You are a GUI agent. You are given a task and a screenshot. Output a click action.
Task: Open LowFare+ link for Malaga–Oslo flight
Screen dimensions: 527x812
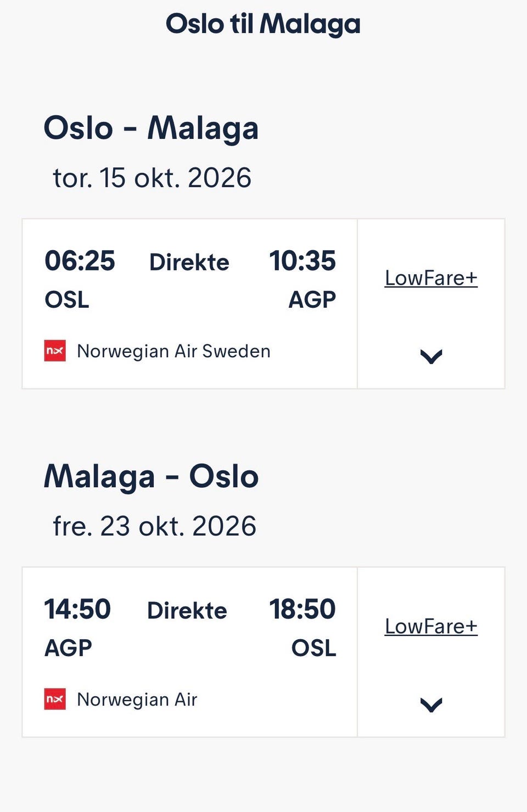[x=431, y=627]
